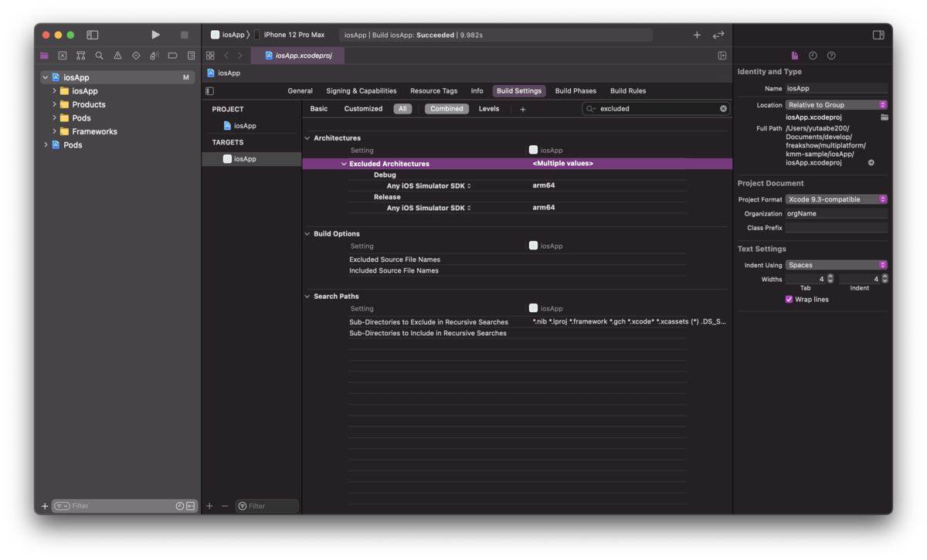Viewport: 927px width, 560px height.
Task: Select the Customized settings filter
Action: pos(363,109)
